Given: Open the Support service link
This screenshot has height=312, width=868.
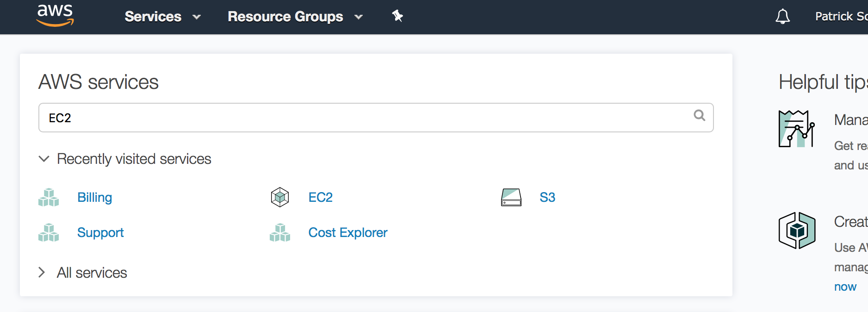Looking at the screenshot, I should click(x=100, y=232).
